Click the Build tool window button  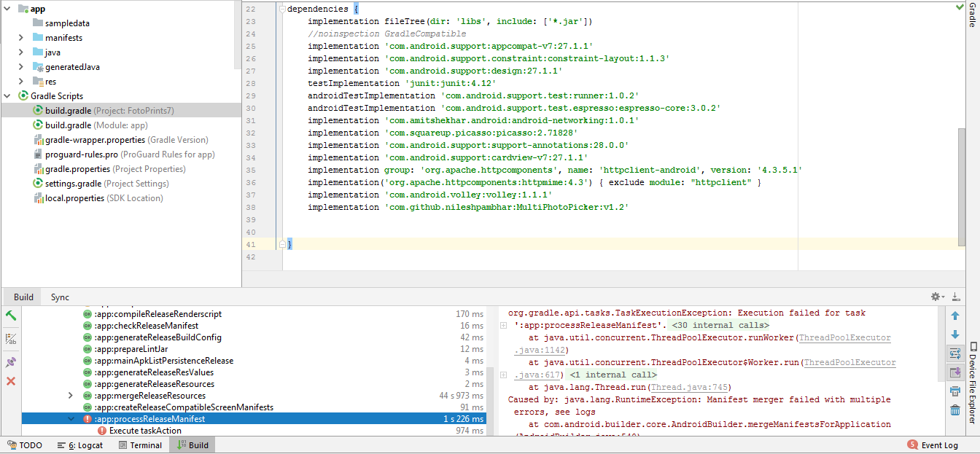pos(192,445)
